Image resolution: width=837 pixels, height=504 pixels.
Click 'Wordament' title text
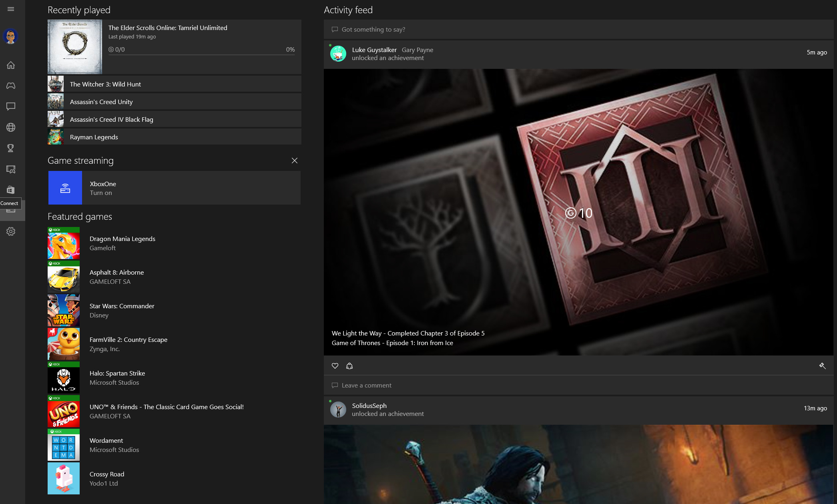pos(106,440)
